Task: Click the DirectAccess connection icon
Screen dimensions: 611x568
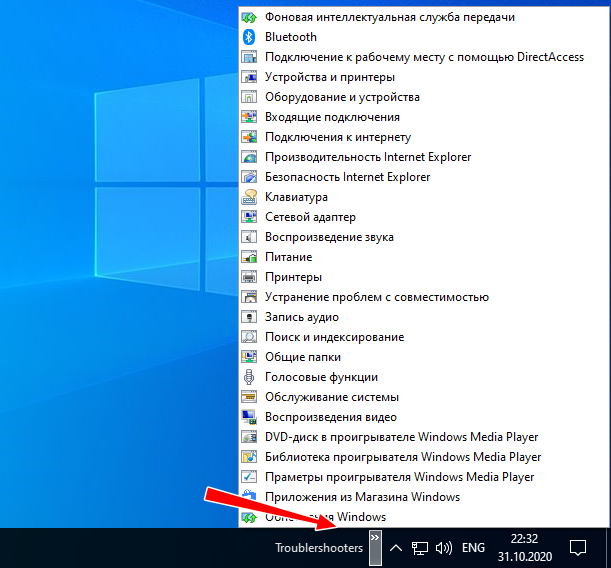Action: point(249,57)
